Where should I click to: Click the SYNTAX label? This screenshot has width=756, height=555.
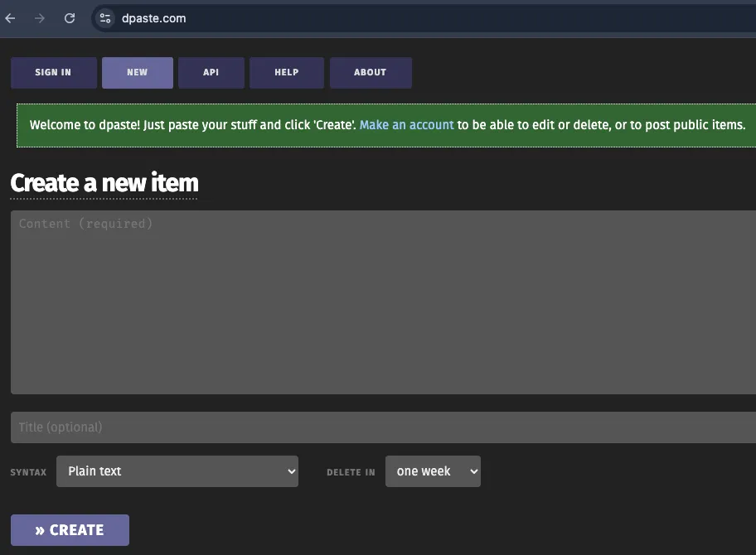click(x=28, y=472)
